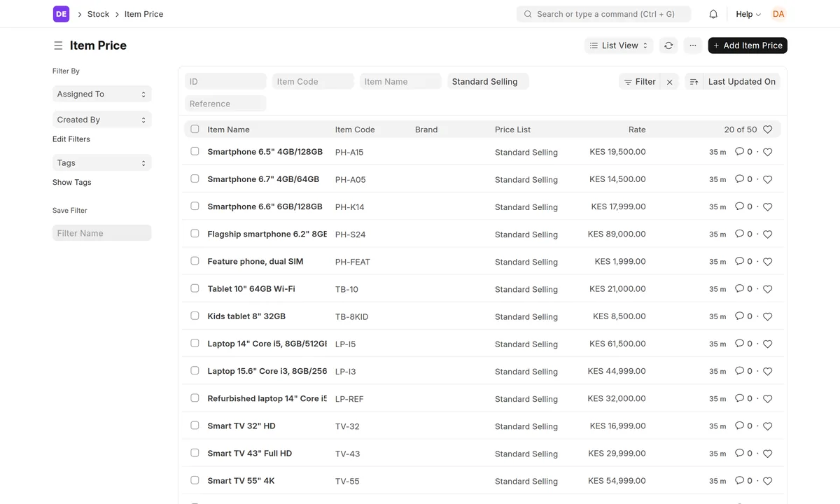Image resolution: width=840 pixels, height=504 pixels.
Task: Click the 20 of 50 count
Action: 741,129
